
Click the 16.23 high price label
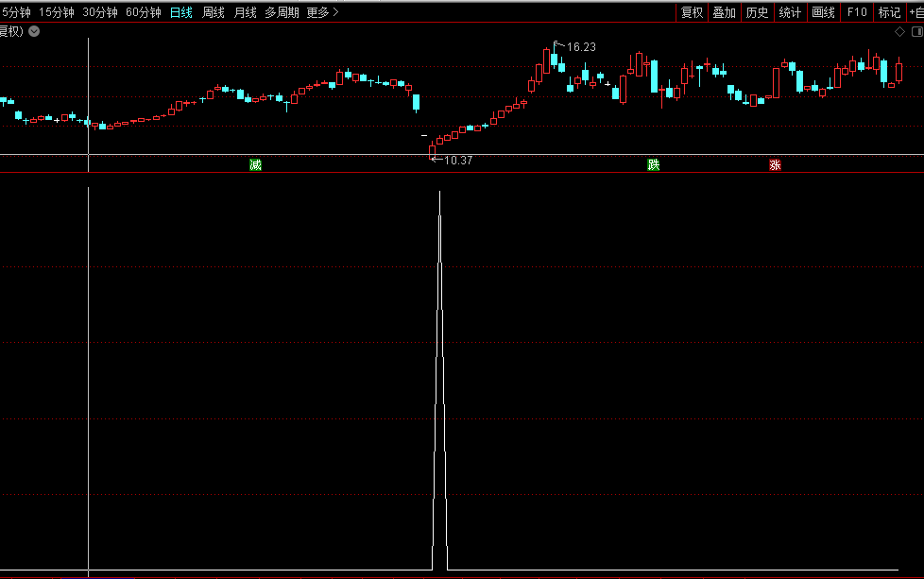click(581, 46)
